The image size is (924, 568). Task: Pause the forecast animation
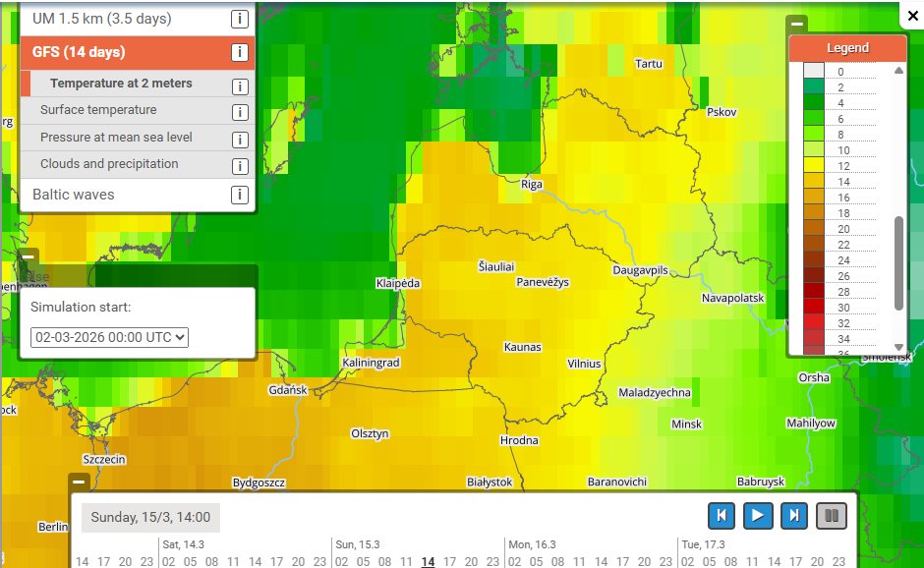(832, 516)
